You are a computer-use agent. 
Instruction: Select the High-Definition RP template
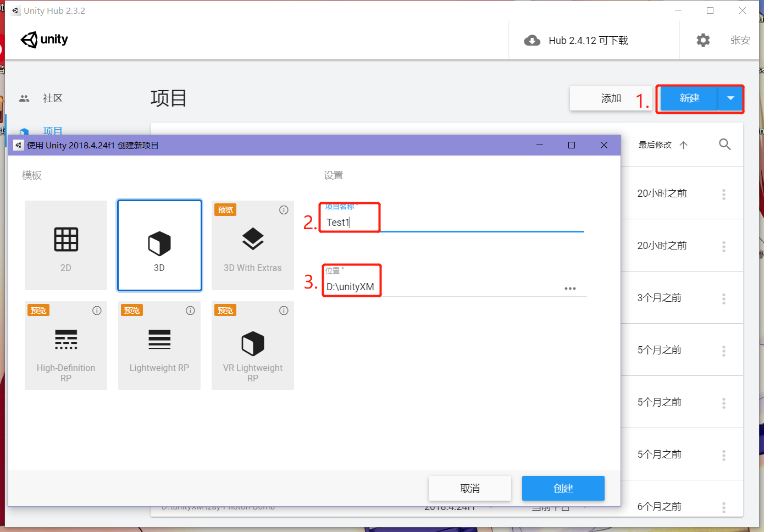click(66, 345)
